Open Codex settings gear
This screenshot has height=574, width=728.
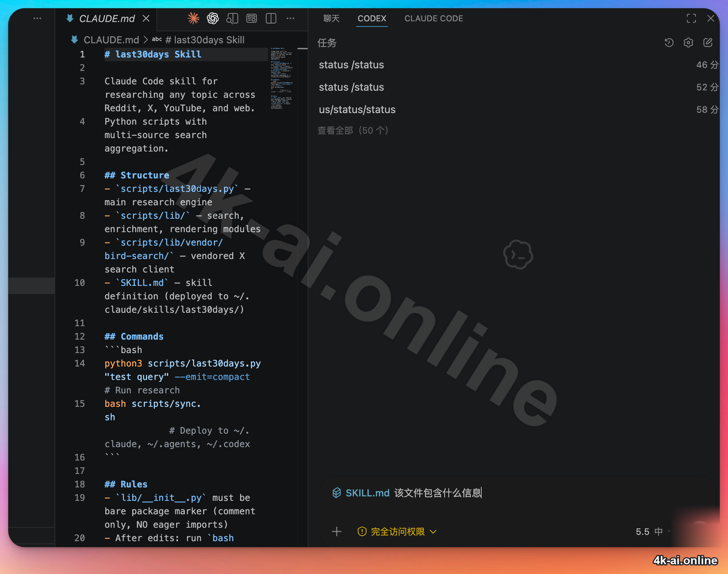(x=688, y=43)
